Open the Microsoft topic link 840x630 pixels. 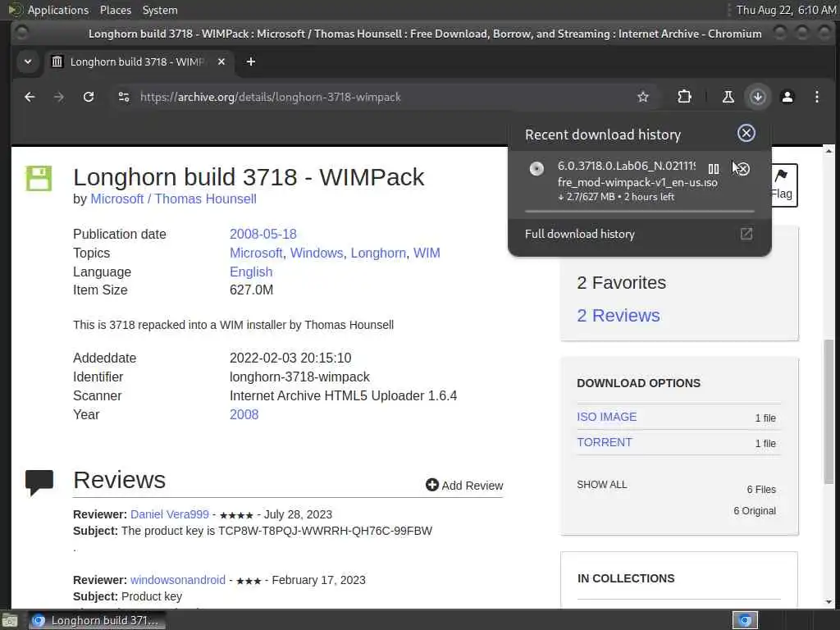(256, 253)
